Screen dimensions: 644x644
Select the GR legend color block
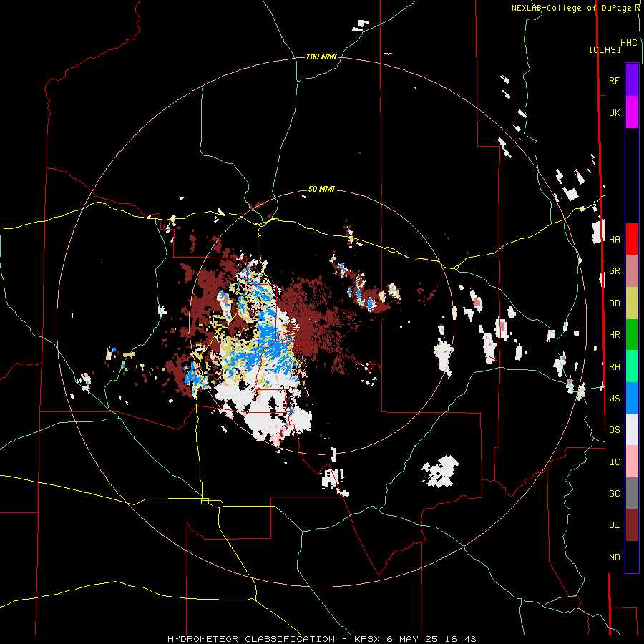(632, 271)
